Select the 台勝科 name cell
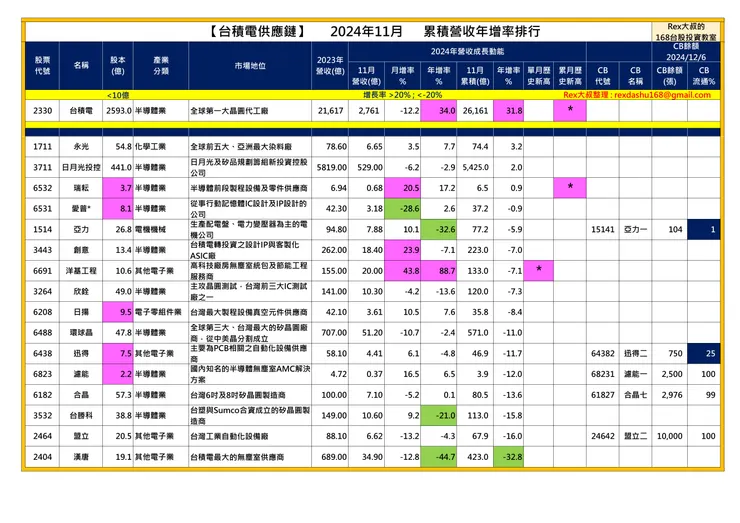The width and height of the screenshot is (740, 523). [x=81, y=415]
